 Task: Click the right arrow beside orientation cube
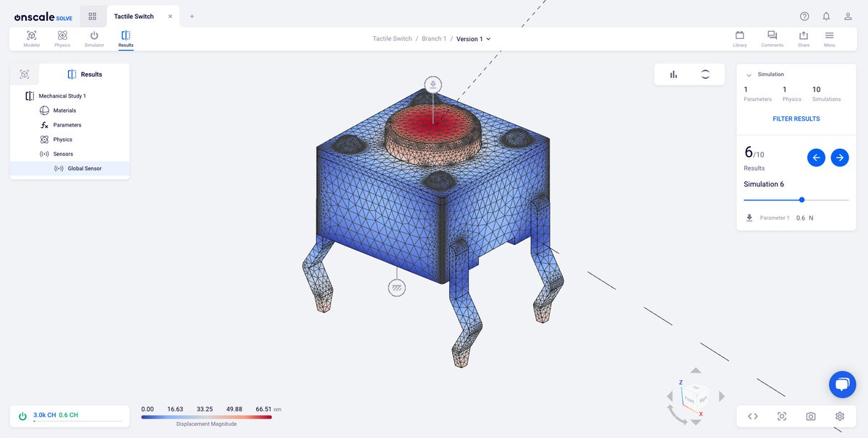click(x=721, y=395)
